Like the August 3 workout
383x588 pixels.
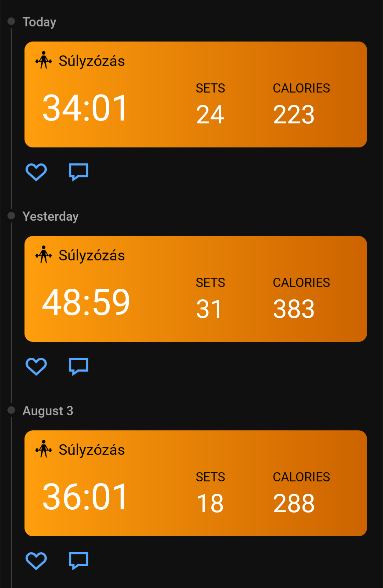click(36, 561)
